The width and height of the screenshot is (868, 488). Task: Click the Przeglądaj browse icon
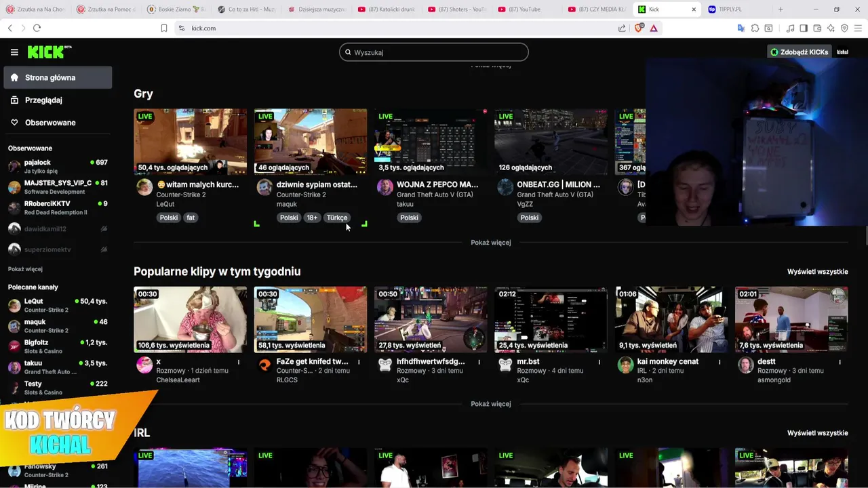click(x=14, y=100)
